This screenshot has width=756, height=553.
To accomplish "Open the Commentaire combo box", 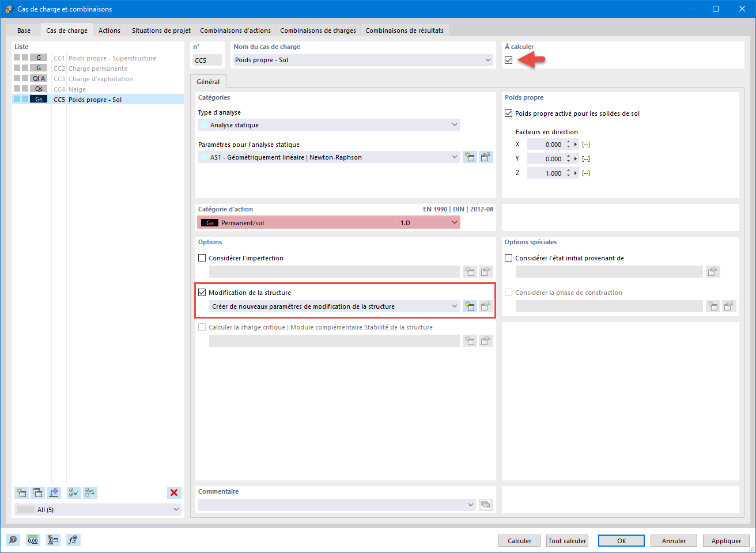I will 337,505.
